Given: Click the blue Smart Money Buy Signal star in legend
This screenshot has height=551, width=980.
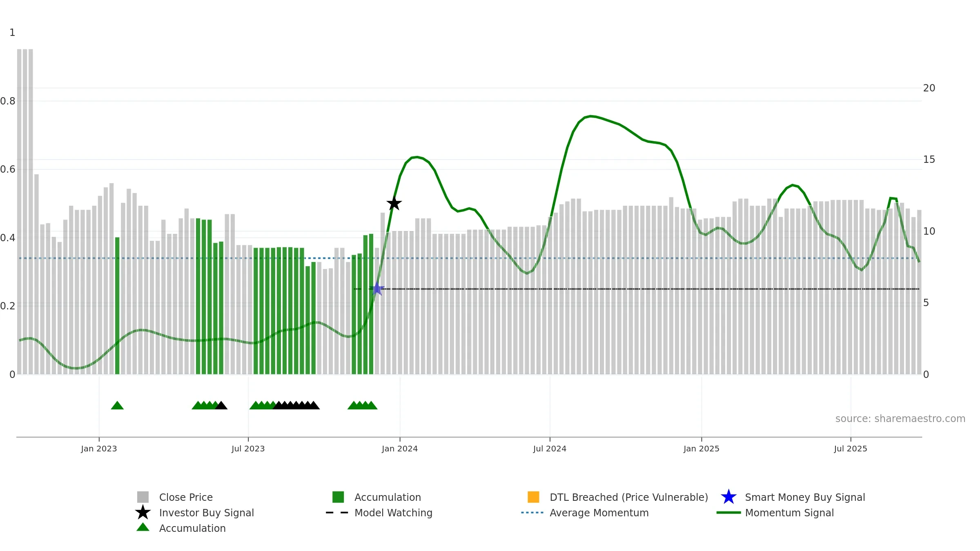Looking at the screenshot, I should click(x=728, y=497).
